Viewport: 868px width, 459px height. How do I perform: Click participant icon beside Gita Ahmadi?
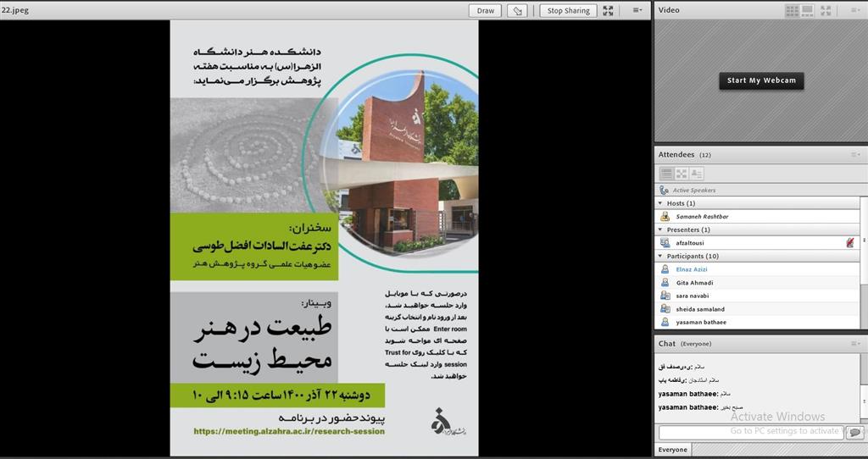(x=665, y=283)
